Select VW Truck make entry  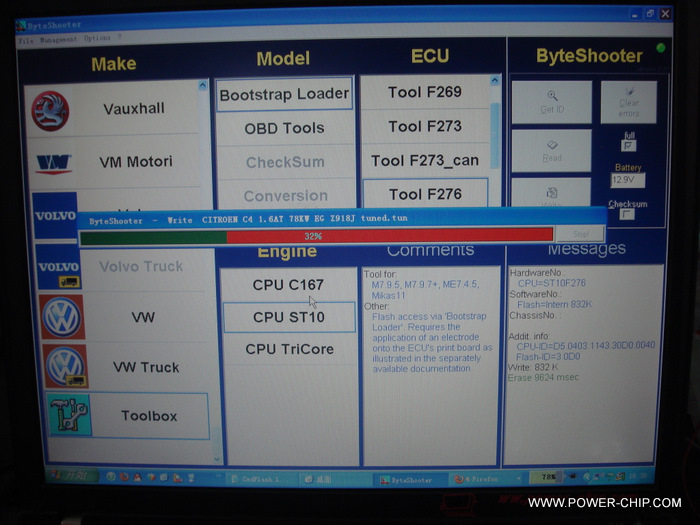[146, 367]
